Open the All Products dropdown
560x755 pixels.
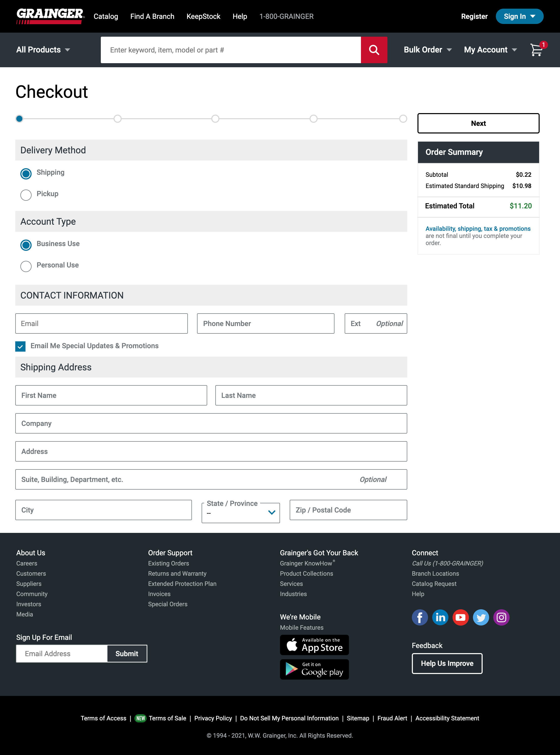coord(43,50)
